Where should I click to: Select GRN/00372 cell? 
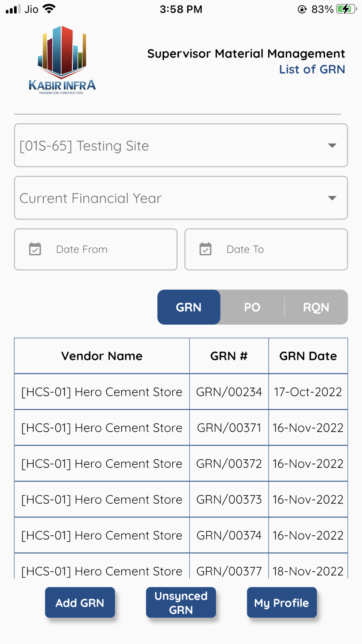(x=229, y=464)
